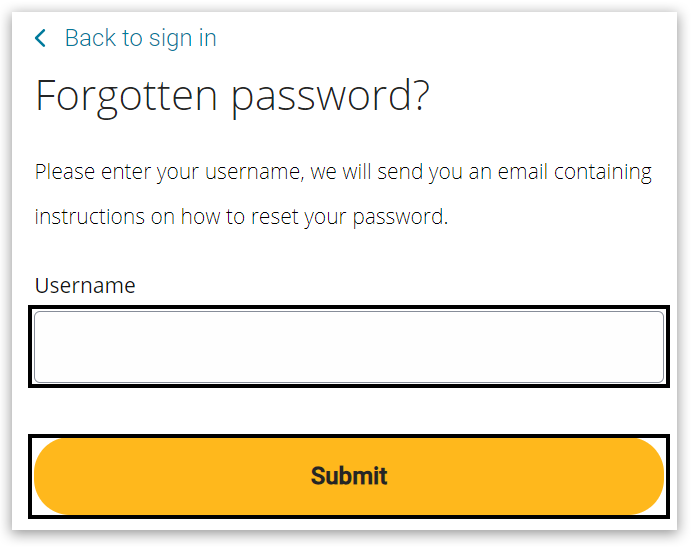Hit Submit to send the reset email
This screenshot has width=695, height=548.
pyautogui.click(x=349, y=476)
